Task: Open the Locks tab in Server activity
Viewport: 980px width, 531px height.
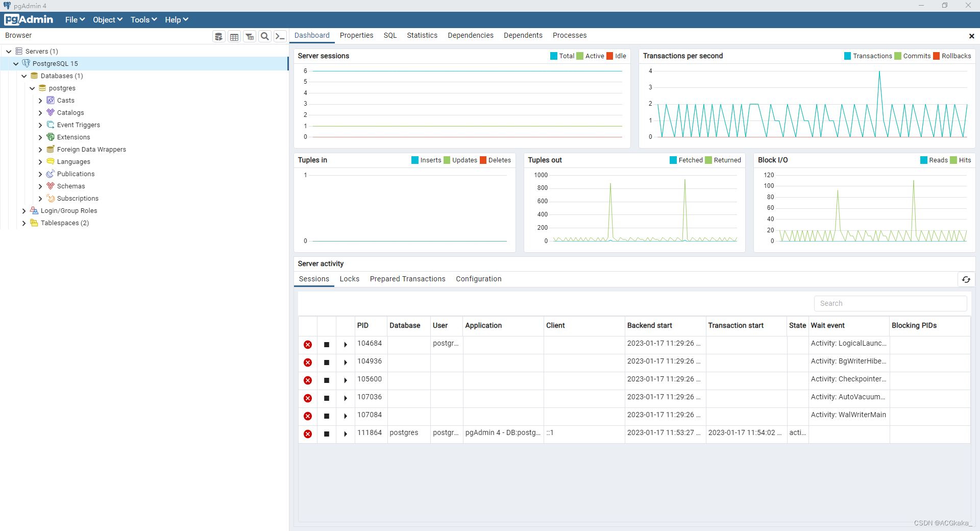Action: [349, 279]
